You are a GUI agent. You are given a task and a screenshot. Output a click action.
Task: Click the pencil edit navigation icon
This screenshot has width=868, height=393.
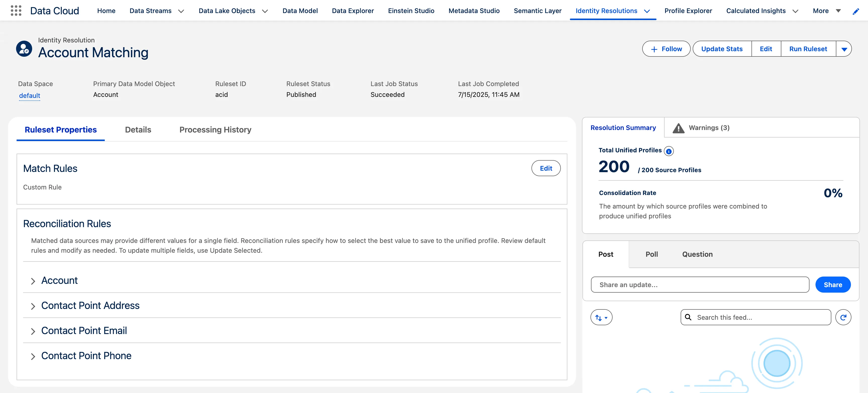pos(855,12)
